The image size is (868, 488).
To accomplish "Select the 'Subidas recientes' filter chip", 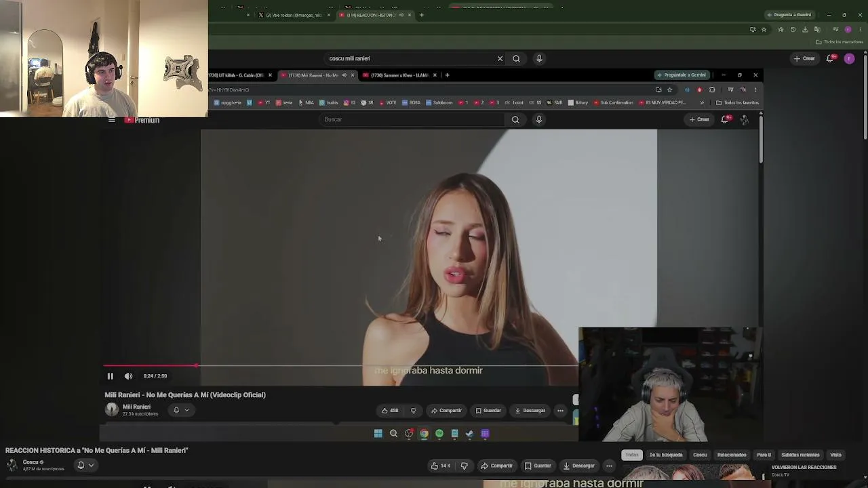I will point(800,455).
